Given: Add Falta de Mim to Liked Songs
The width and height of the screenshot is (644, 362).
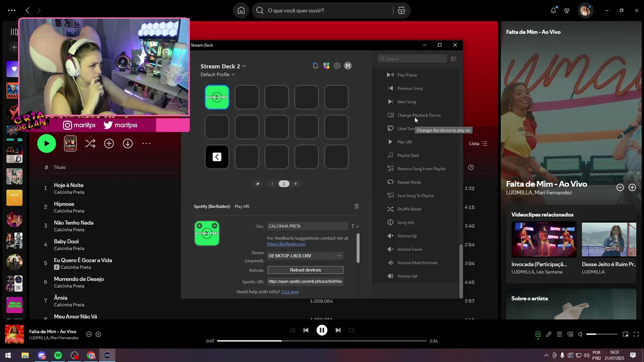Looking at the screenshot, I should tap(632, 188).
